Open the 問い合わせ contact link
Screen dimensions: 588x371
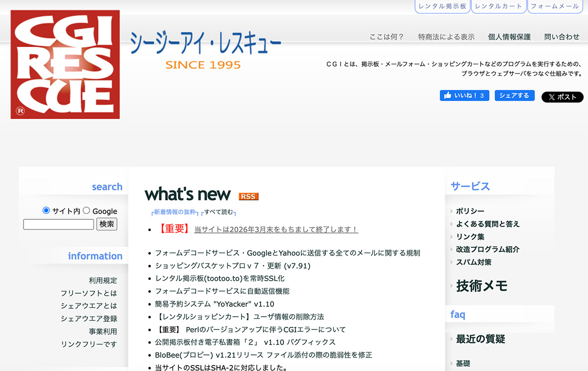point(562,36)
